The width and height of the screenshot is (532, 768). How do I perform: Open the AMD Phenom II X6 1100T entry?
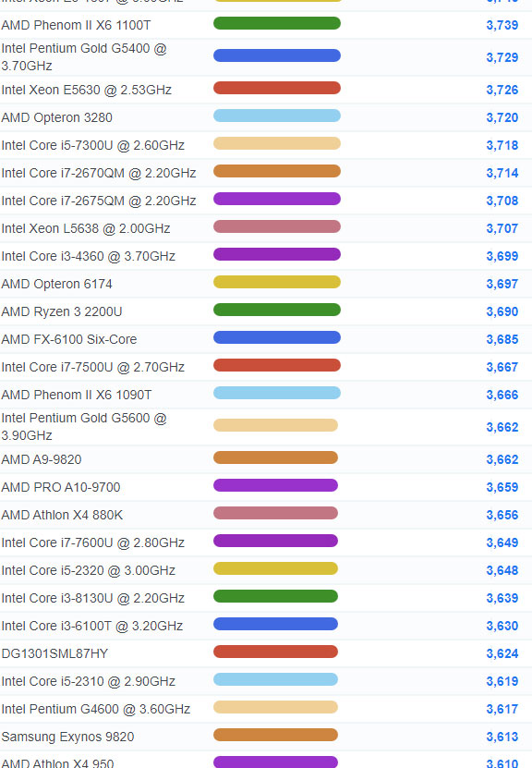pos(76,25)
